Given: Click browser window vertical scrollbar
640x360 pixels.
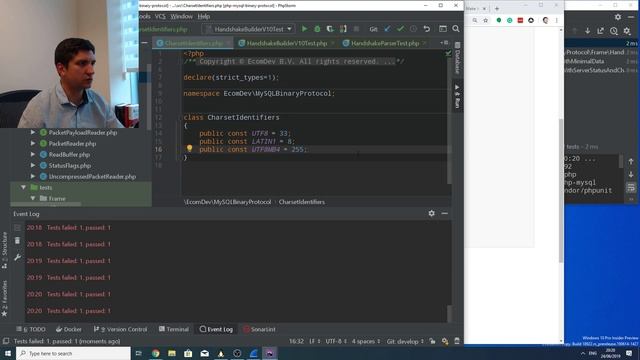Looking at the screenshot, I should tap(561, 190).
